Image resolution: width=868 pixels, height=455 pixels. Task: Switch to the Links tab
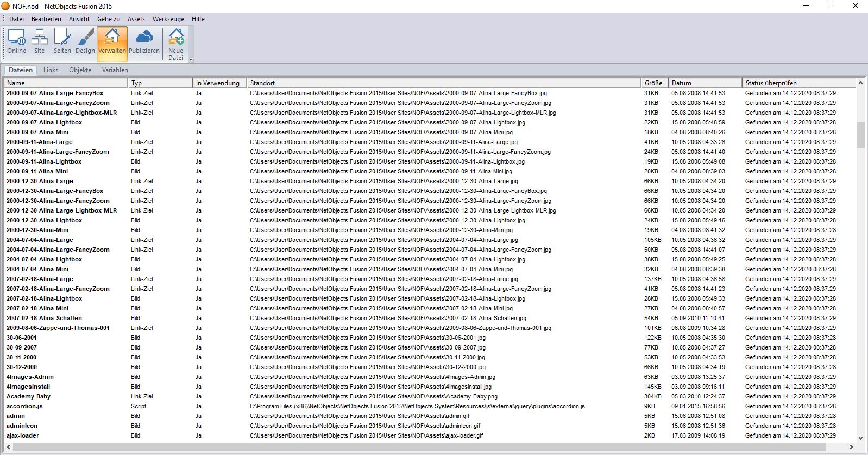51,70
